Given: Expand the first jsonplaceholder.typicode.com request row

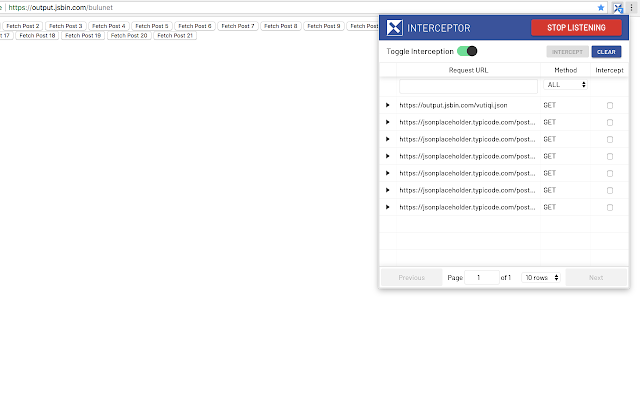Looking at the screenshot, I should pyautogui.click(x=388, y=122).
